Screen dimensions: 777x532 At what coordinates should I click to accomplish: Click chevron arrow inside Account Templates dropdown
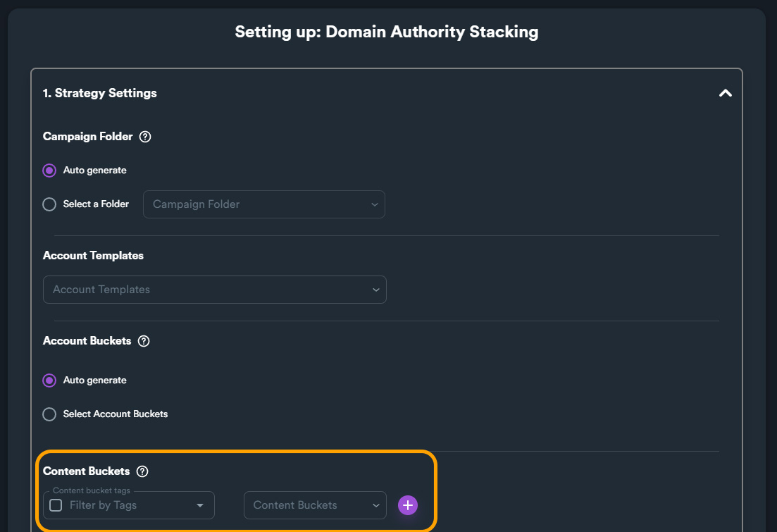pyautogui.click(x=375, y=290)
